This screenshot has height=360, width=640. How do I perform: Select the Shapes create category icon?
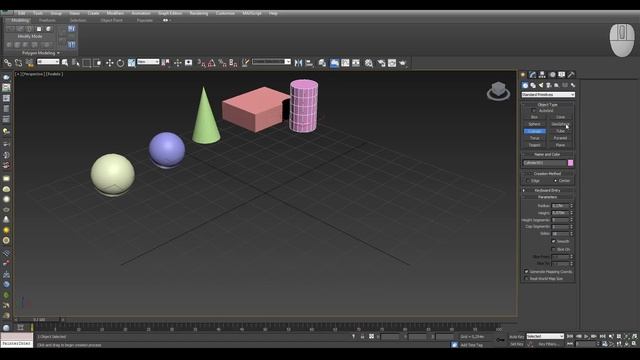click(x=533, y=85)
